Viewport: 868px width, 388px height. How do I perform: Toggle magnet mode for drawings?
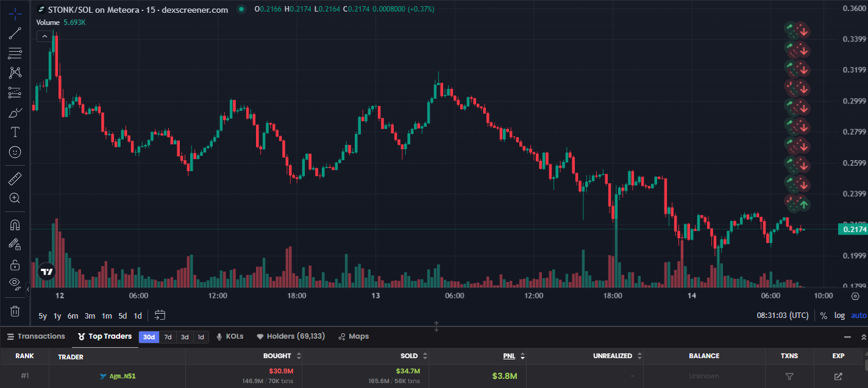[15, 225]
